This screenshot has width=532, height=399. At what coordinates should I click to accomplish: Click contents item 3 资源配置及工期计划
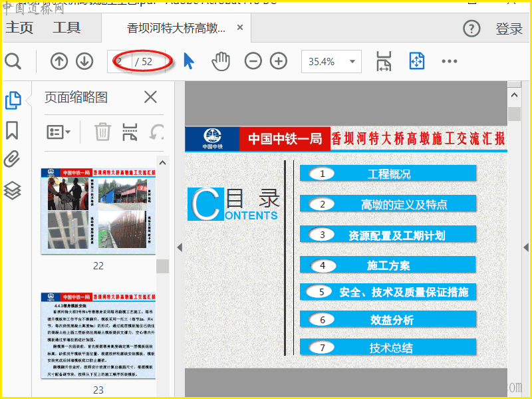[388, 235]
